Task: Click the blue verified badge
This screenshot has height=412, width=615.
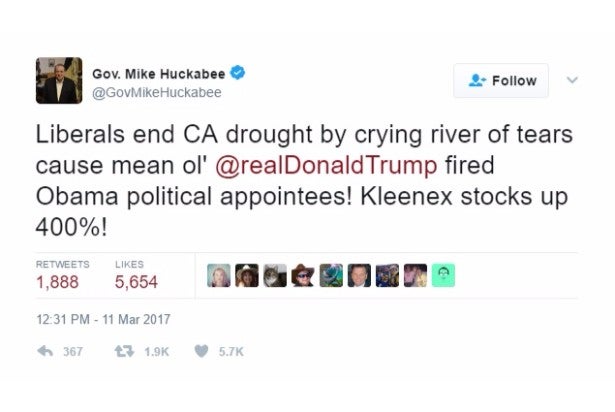Action: (x=238, y=73)
